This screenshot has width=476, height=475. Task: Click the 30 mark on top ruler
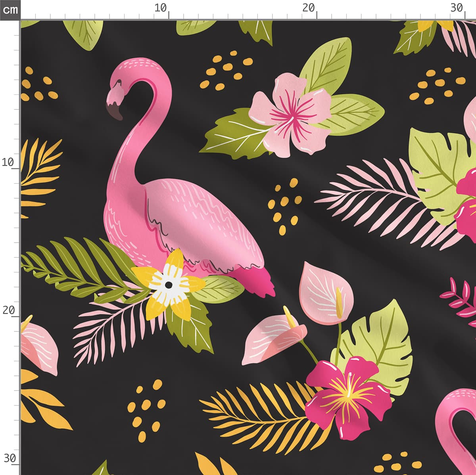pos(457,8)
